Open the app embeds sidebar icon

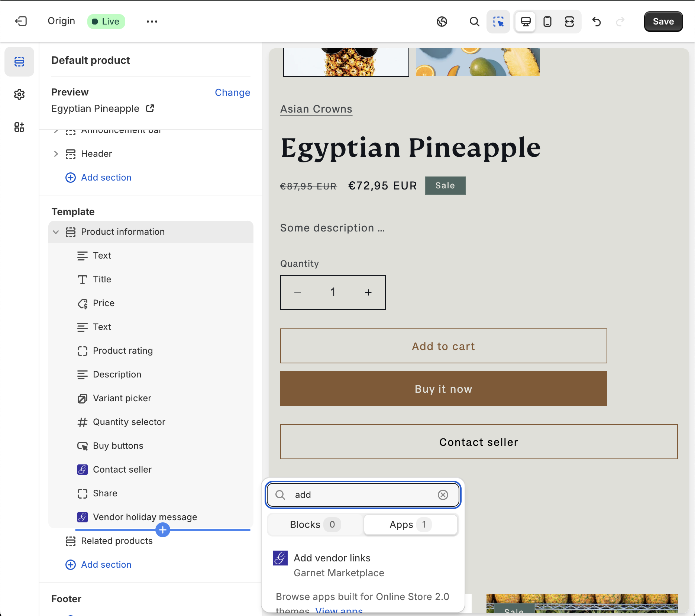(19, 127)
